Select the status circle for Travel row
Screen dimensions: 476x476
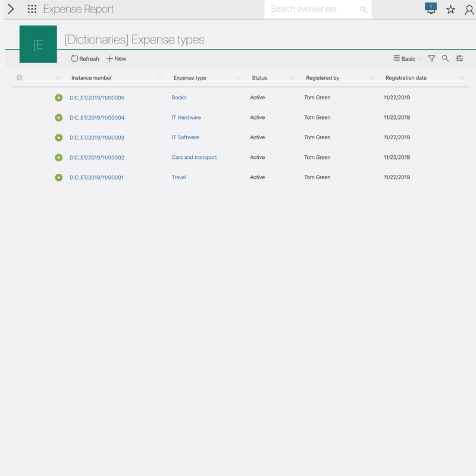[59, 177]
